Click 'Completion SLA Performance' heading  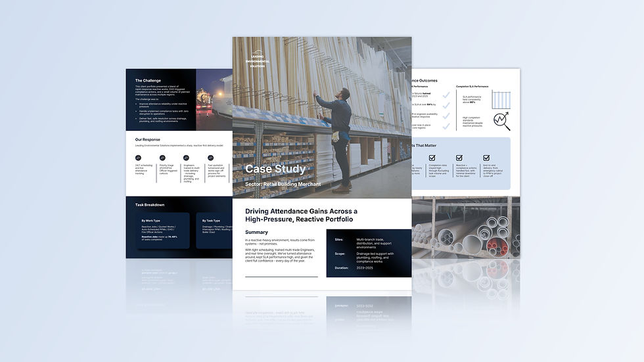pyautogui.click(x=472, y=87)
